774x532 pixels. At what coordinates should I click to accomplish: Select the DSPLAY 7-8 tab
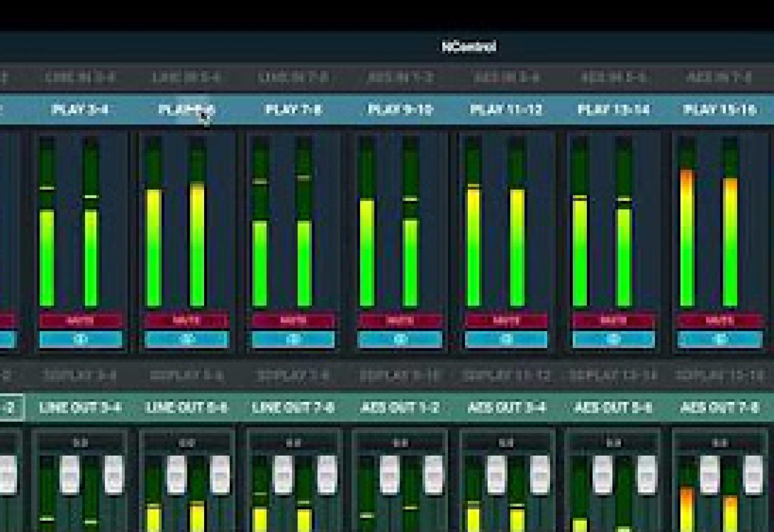point(293,375)
